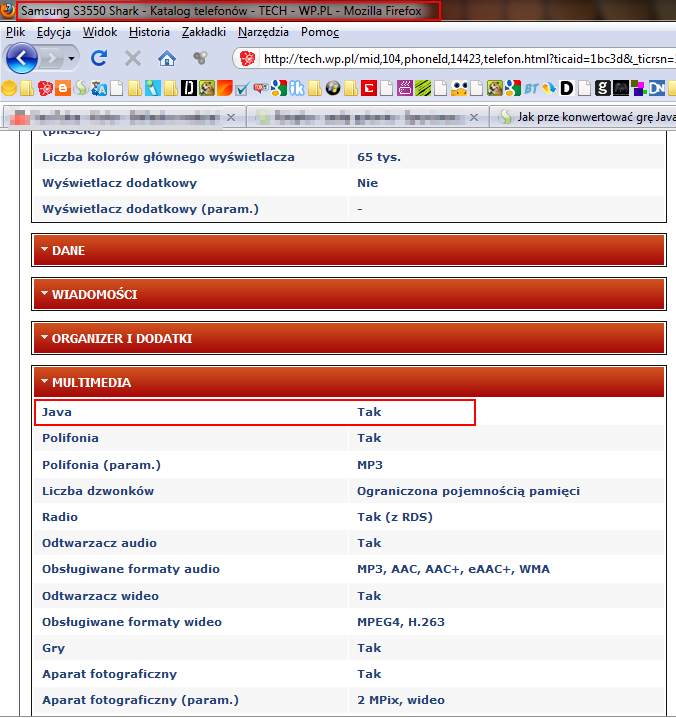Click the Polifonia (param.) value MP3
Image resolution: width=676 pixels, height=718 pixels.
tap(370, 465)
